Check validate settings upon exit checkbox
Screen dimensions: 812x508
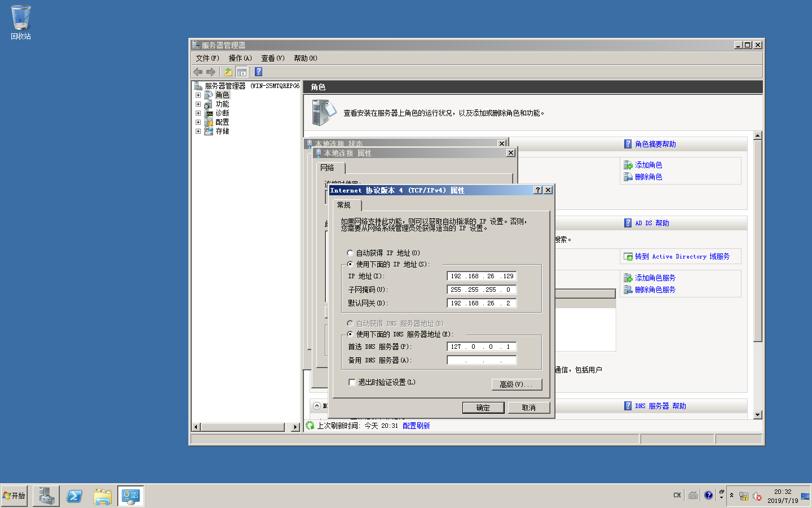point(352,382)
